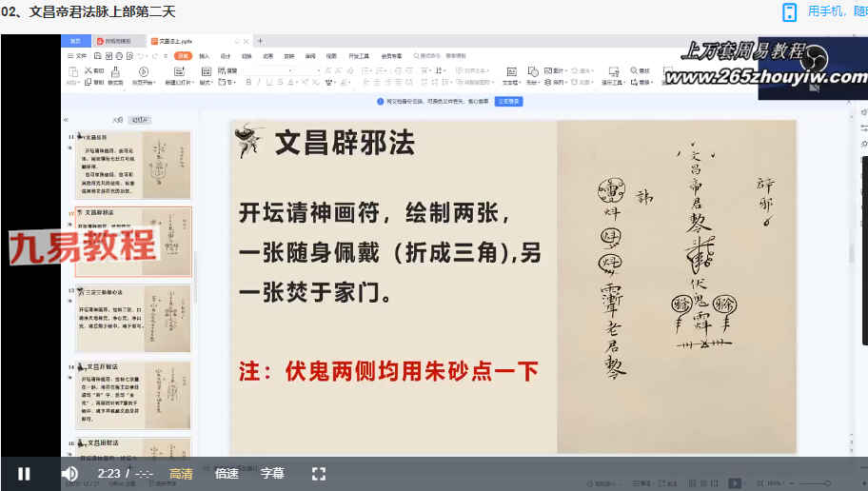Click the new slide (新建幻灯片) icon

pos(179,72)
